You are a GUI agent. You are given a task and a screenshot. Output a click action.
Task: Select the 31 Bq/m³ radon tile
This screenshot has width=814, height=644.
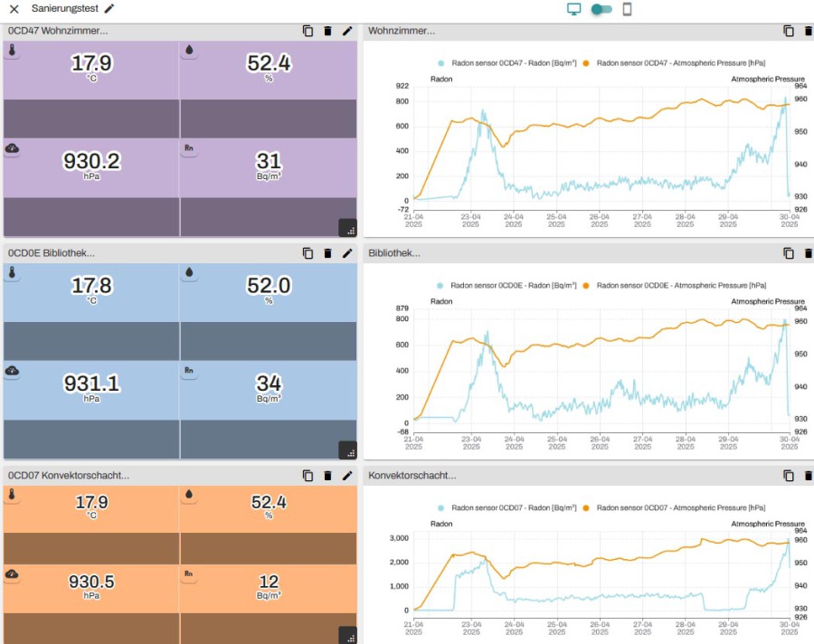point(269,163)
